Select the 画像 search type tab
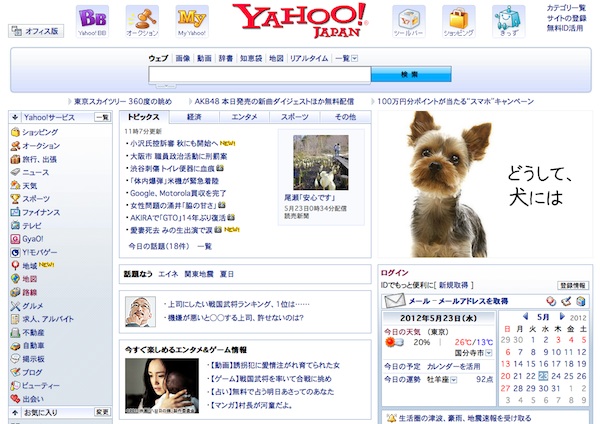Image resolution: width=600 pixels, height=424 pixels. click(x=183, y=59)
